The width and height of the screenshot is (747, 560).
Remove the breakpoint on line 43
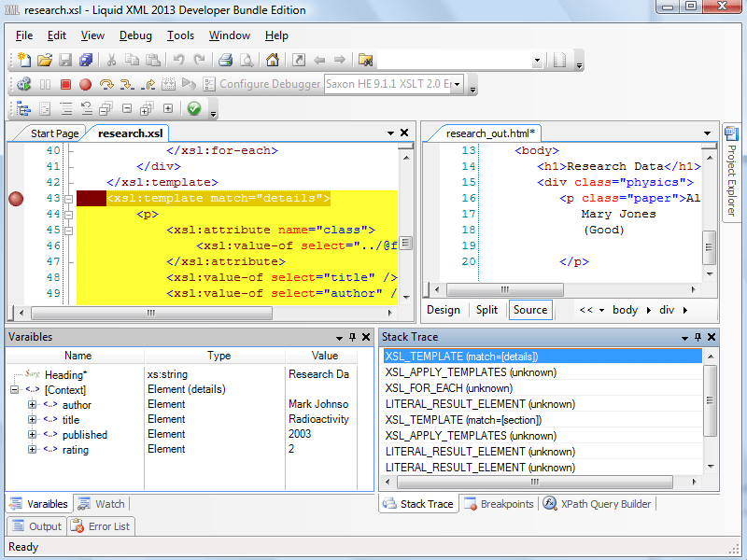(16, 199)
